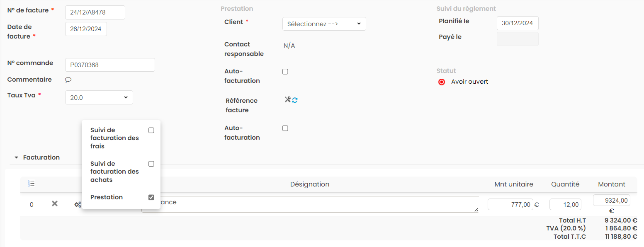Click the line number 0 link
Viewport: 644px width, 247px height.
pos(32,205)
